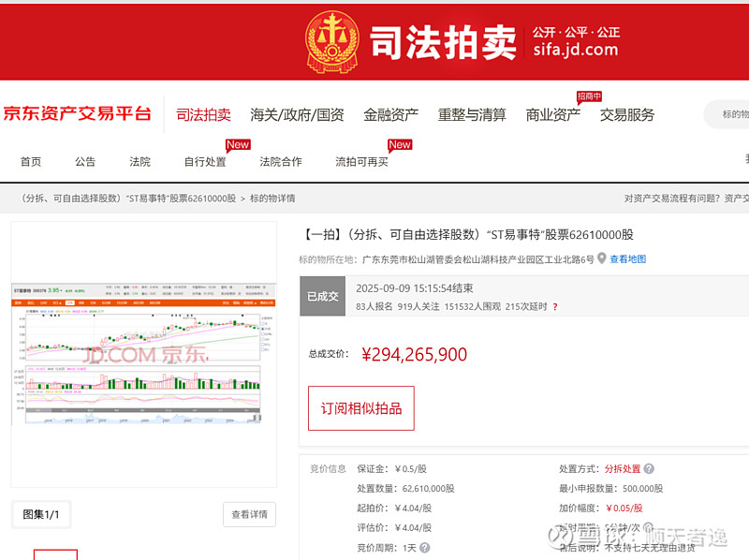Screen dimensions: 749x560
Task: Click the 查看地图 link
Action: click(x=628, y=259)
